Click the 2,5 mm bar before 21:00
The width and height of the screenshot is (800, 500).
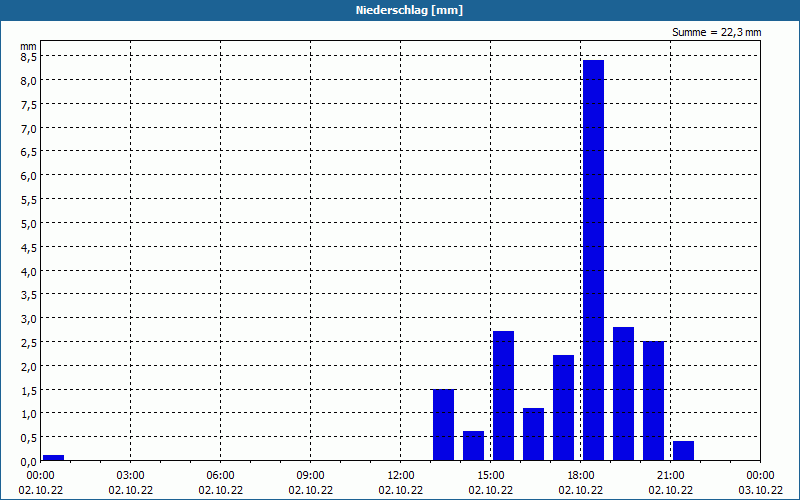pos(654,401)
